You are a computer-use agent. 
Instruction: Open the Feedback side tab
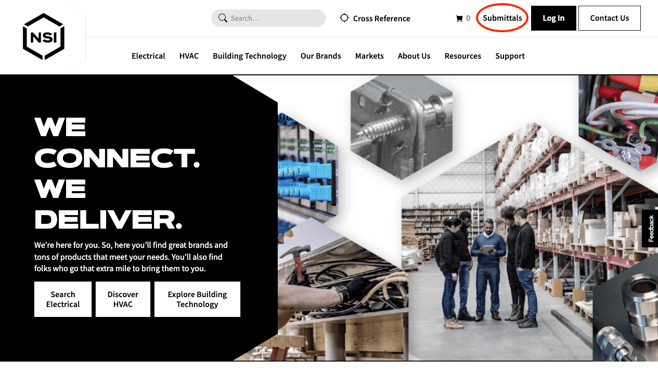[x=650, y=228]
